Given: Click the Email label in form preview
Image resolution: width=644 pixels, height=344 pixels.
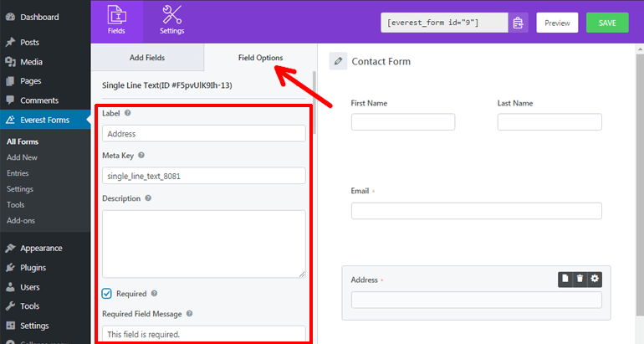Looking at the screenshot, I should (360, 191).
